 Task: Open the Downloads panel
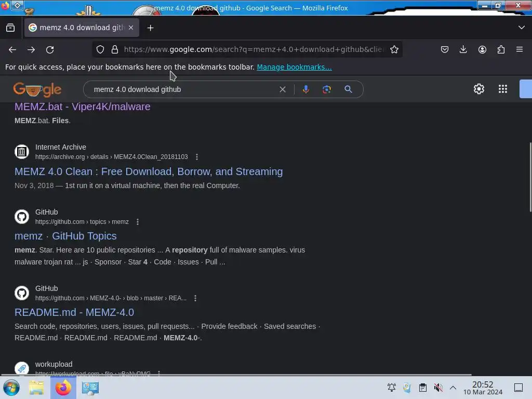click(x=463, y=49)
